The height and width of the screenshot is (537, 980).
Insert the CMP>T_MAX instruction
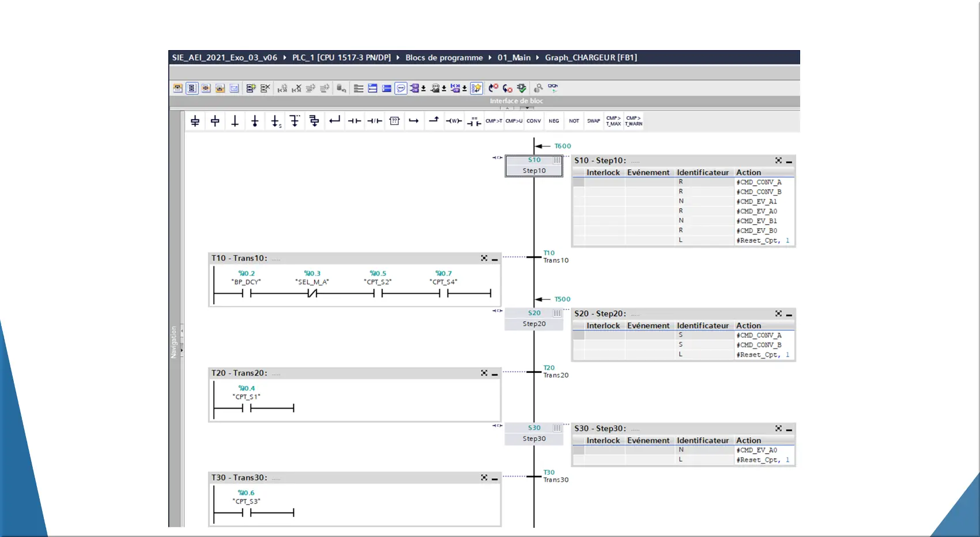coord(613,121)
